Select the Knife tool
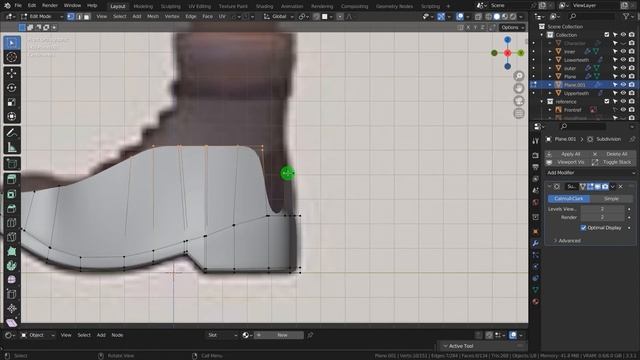 click(x=11, y=237)
